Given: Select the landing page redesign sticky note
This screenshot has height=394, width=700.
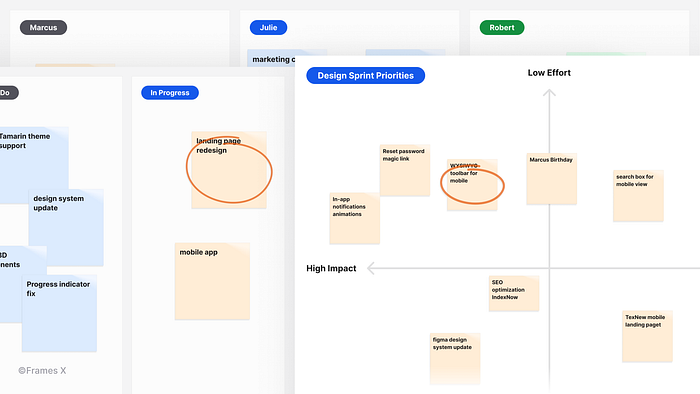Looking at the screenshot, I should point(229,170).
